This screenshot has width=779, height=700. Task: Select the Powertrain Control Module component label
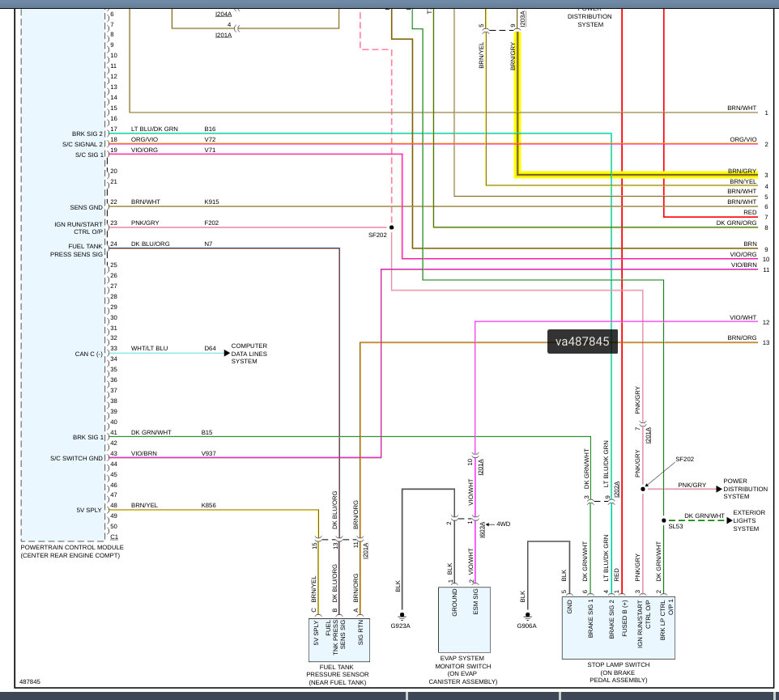tap(72, 551)
